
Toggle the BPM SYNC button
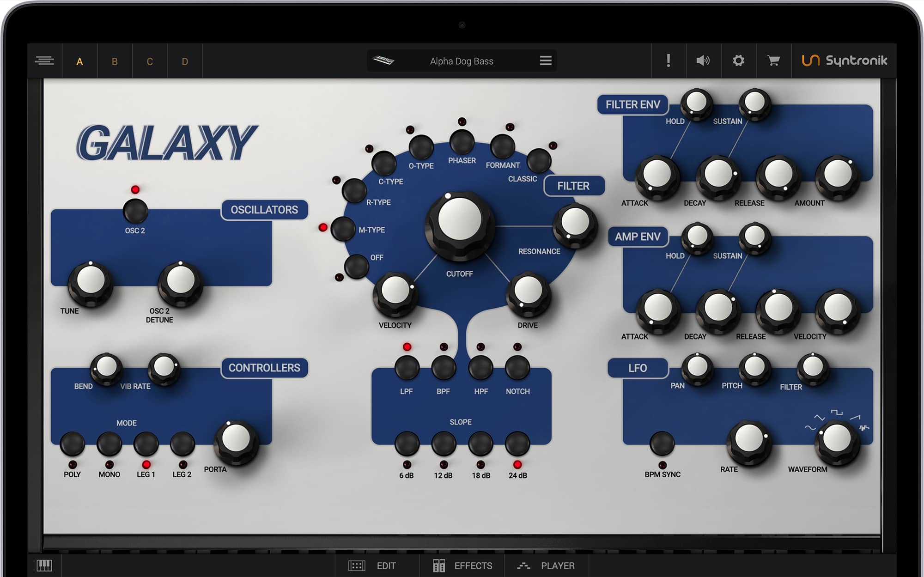pos(662,443)
